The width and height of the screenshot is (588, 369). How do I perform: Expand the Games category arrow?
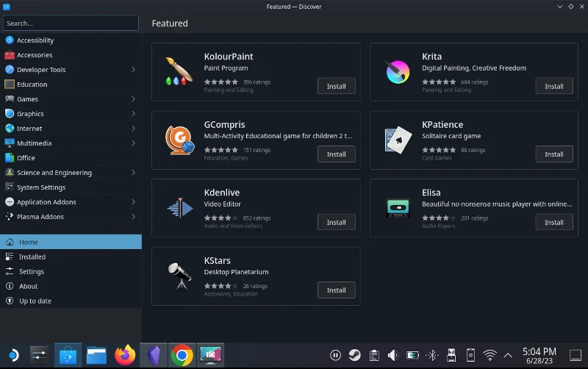pos(133,99)
